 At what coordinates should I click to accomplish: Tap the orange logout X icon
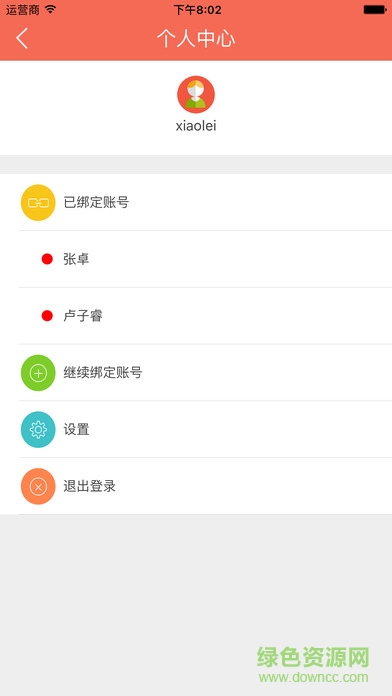point(38,486)
